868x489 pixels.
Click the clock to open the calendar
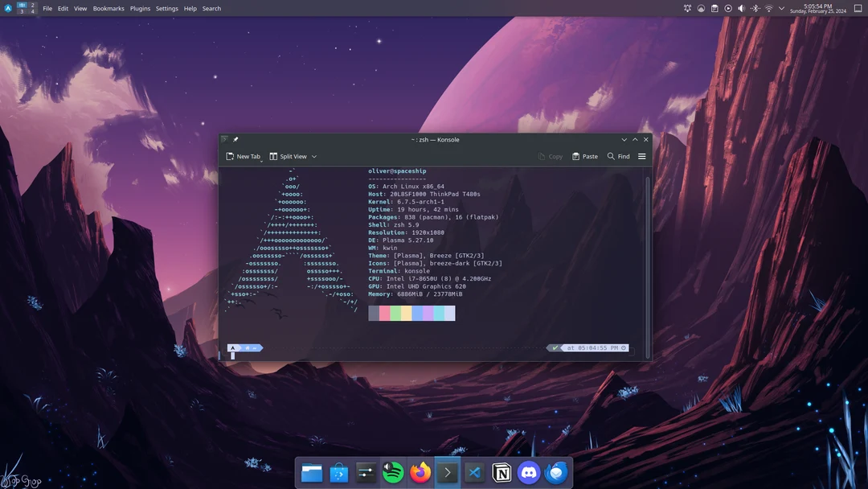[817, 8]
